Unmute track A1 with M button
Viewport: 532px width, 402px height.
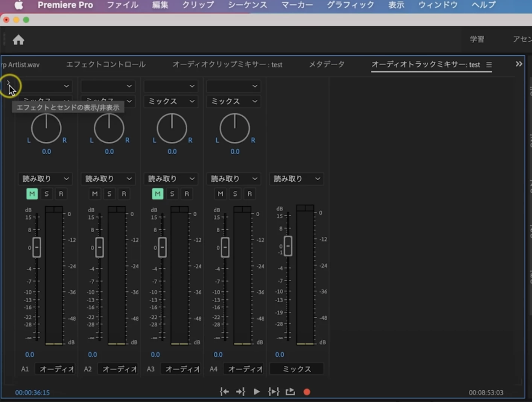pos(32,194)
